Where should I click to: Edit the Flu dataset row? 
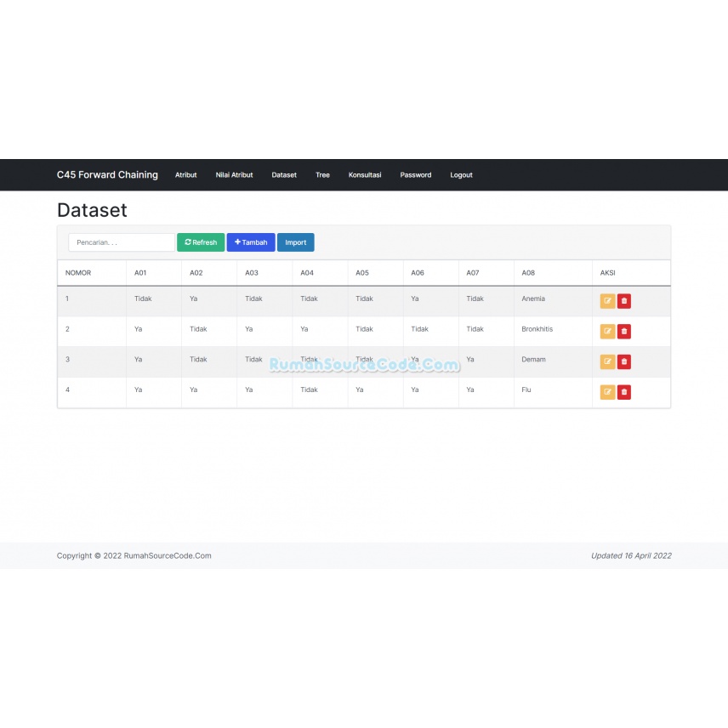pyautogui.click(x=607, y=392)
